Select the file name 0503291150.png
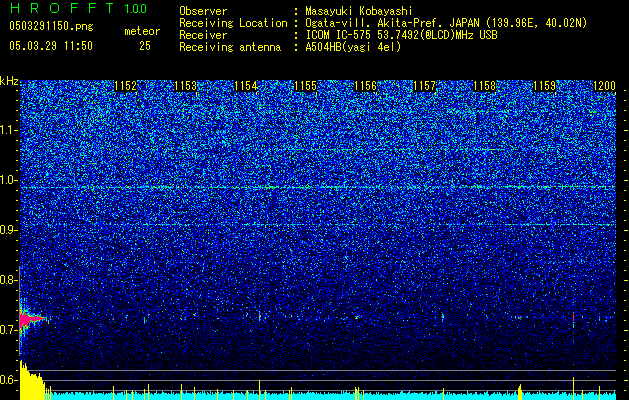 [51, 27]
